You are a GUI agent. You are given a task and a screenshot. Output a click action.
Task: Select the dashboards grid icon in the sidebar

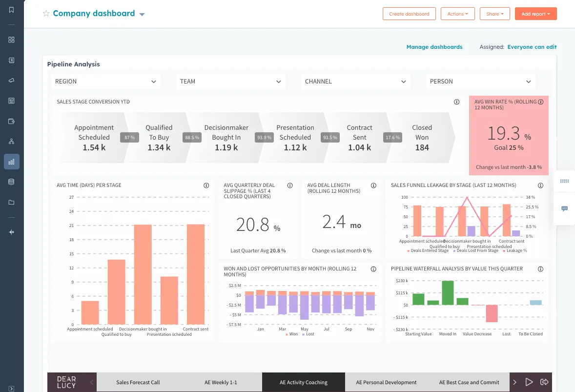(x=11, y=40)
